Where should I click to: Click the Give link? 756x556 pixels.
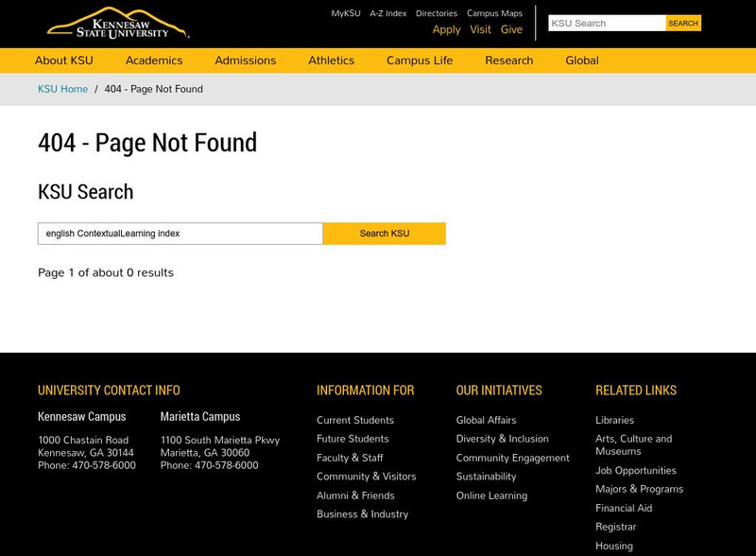click(511, 30)
